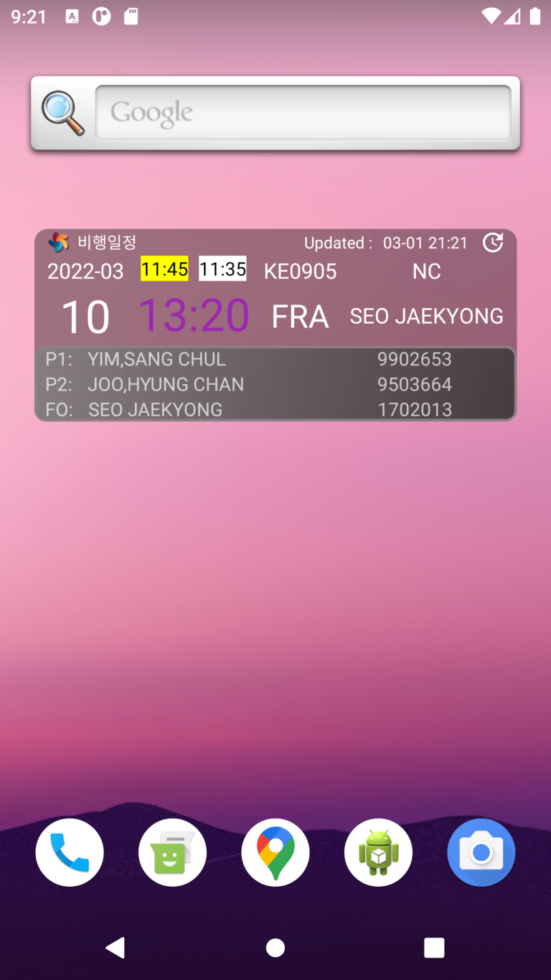Select flight number KE0905
The width and height of the screenshot is (551, 980).
click(x=300, y=271)
